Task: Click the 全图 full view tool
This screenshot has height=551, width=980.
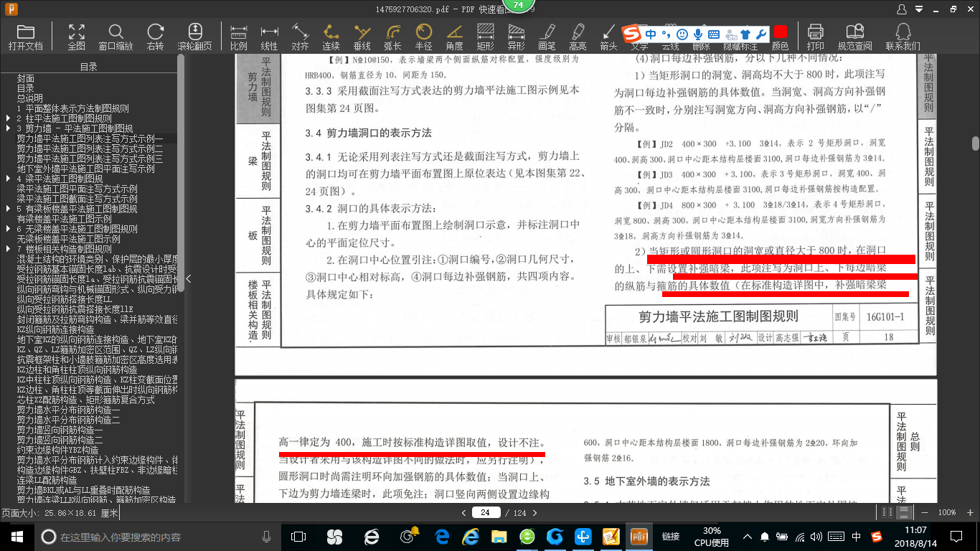Action: [77, 37]
